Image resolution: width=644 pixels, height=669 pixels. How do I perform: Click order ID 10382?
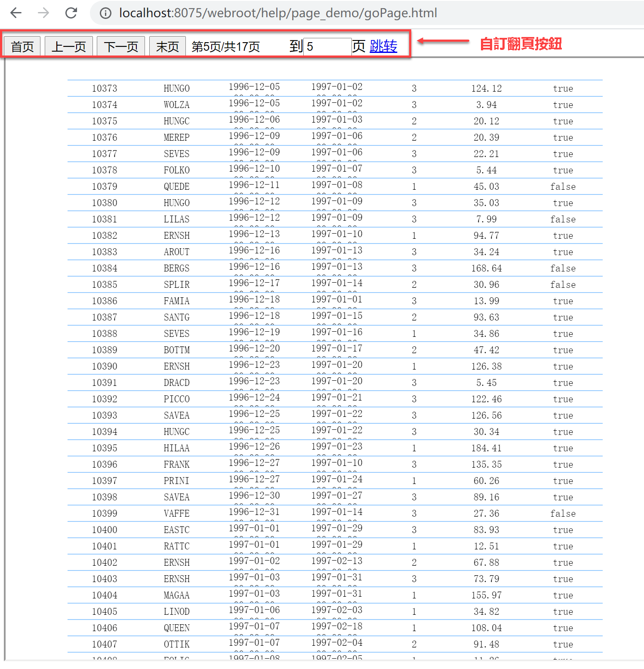point(105,236)
